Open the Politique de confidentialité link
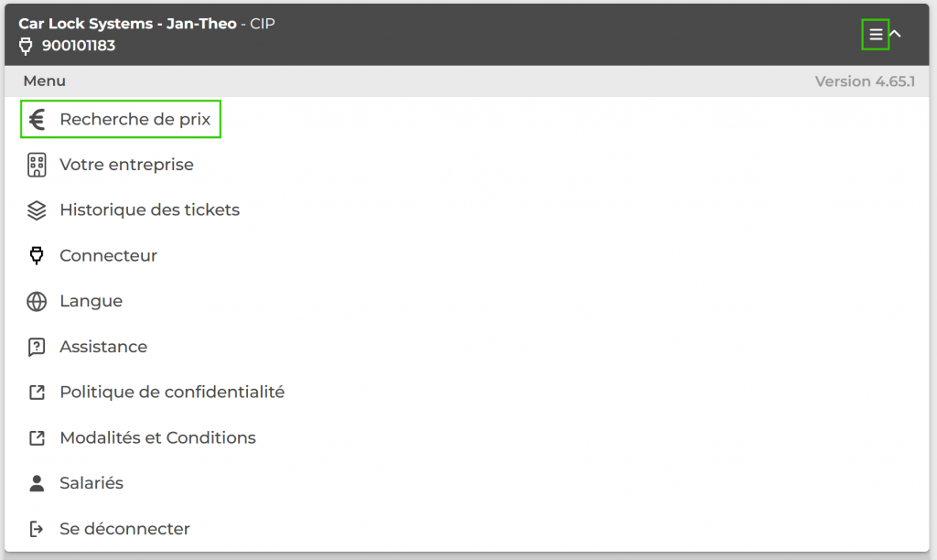Viewport: 937px width, 560px height. [x=172, y=392]
